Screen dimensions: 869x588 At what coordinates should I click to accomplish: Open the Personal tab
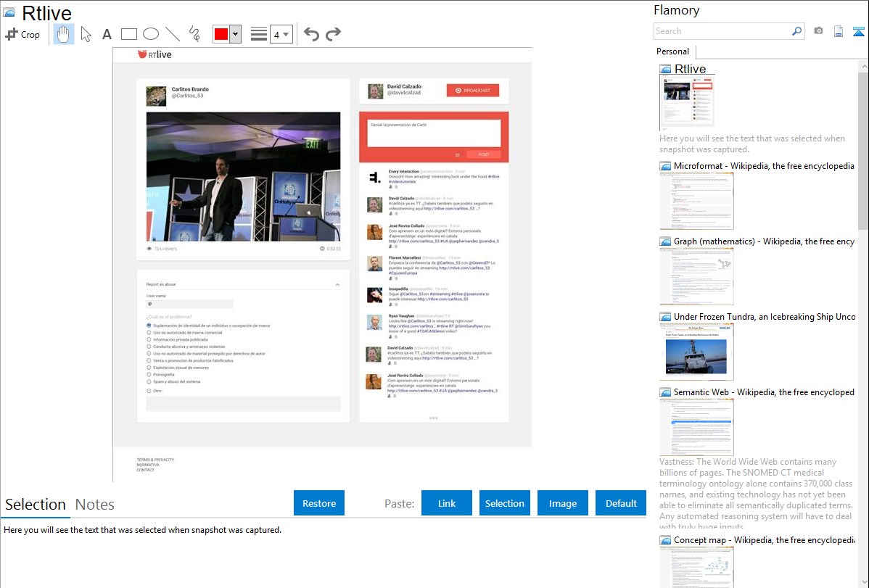point(672,51)
